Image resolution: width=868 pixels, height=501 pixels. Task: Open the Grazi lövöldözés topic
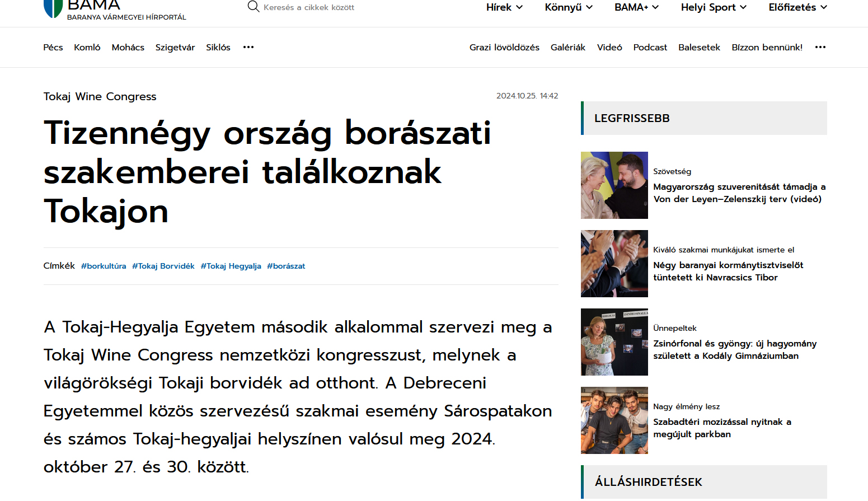pos(504,48)
